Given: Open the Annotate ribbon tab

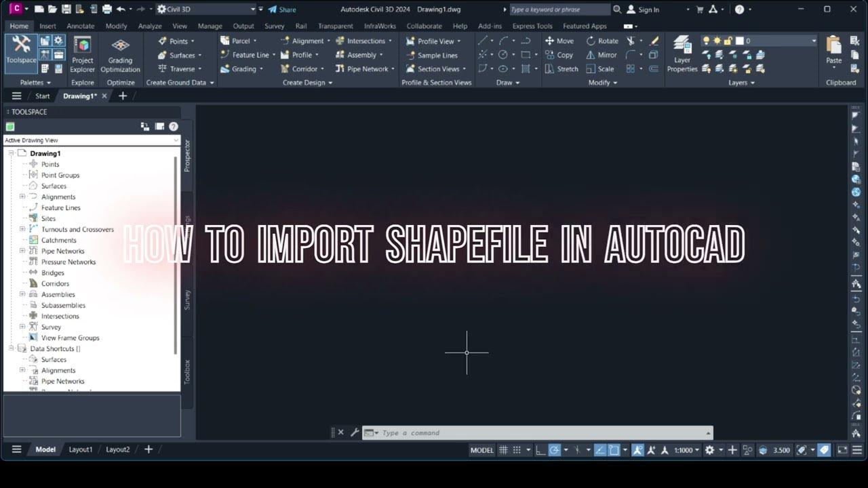Looking at the screenshot, I should 81,26.
